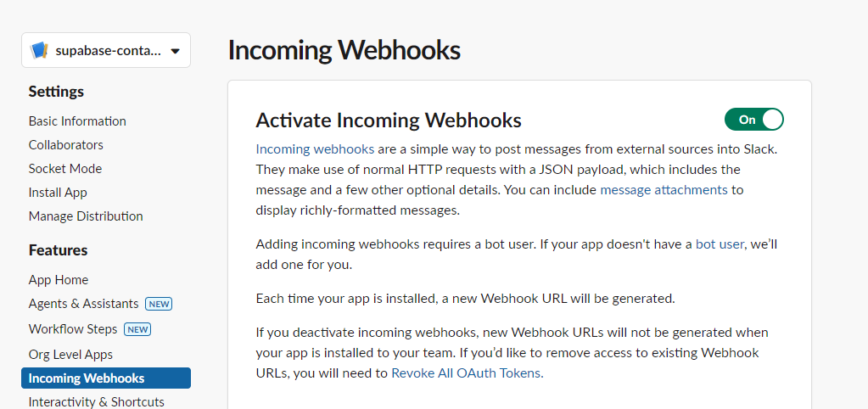
Task: Select Socket Mode in sidebar
Action: coord(64,169)
